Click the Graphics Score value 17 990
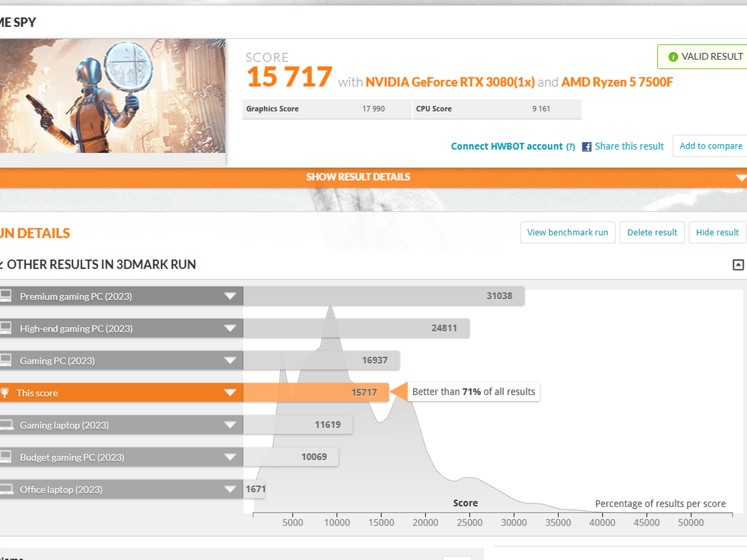 [x=373, y=109]
